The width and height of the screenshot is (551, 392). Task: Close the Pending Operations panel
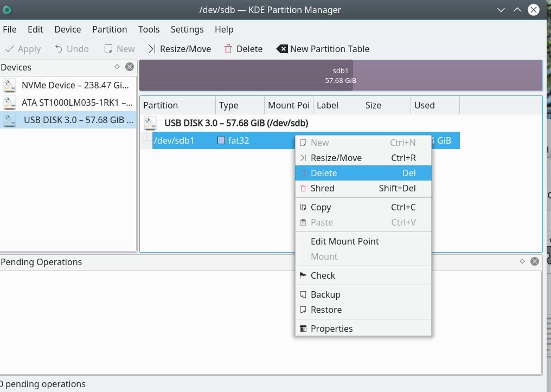(x=534, y=261)
